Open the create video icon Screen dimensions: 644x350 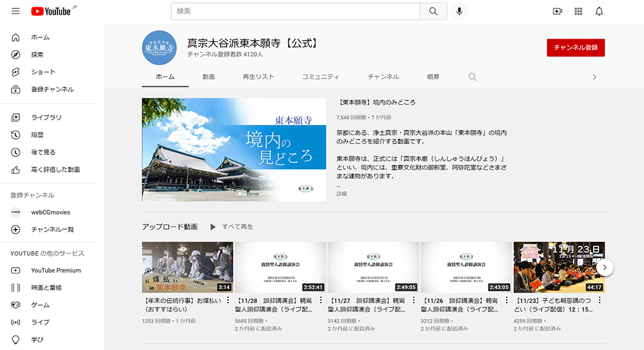pyautogui.click(x=557, y=12)
